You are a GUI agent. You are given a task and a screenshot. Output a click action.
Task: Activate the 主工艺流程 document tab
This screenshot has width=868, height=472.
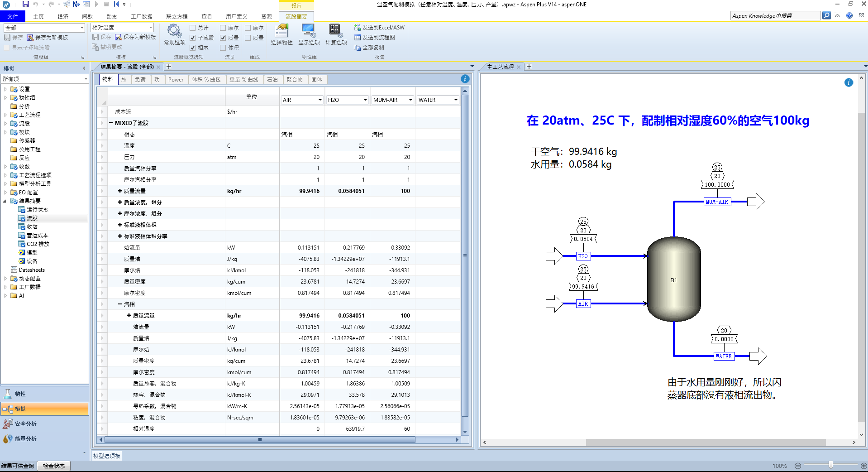click(500, 67)
